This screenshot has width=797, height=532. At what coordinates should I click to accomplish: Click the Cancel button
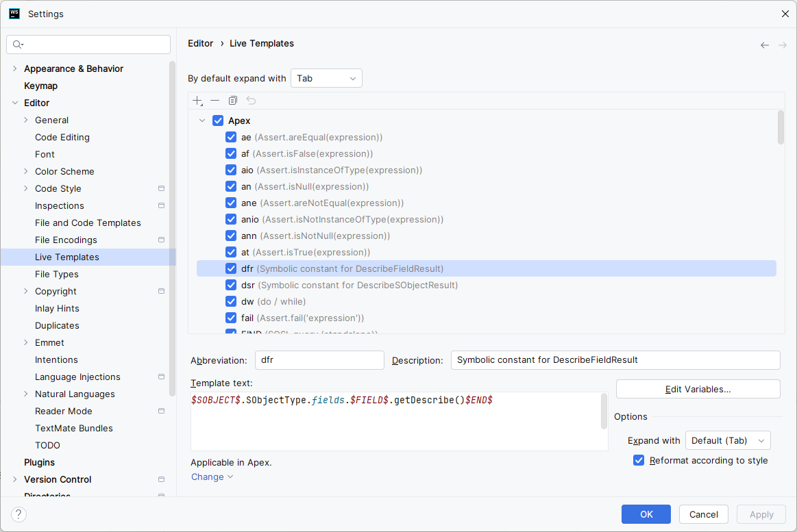point(704,514)
